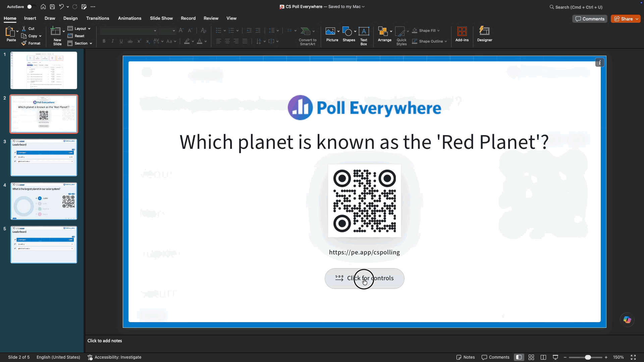Click Accessibility: Investigate in status bar

pyautogui.click(x=114, y=357)
